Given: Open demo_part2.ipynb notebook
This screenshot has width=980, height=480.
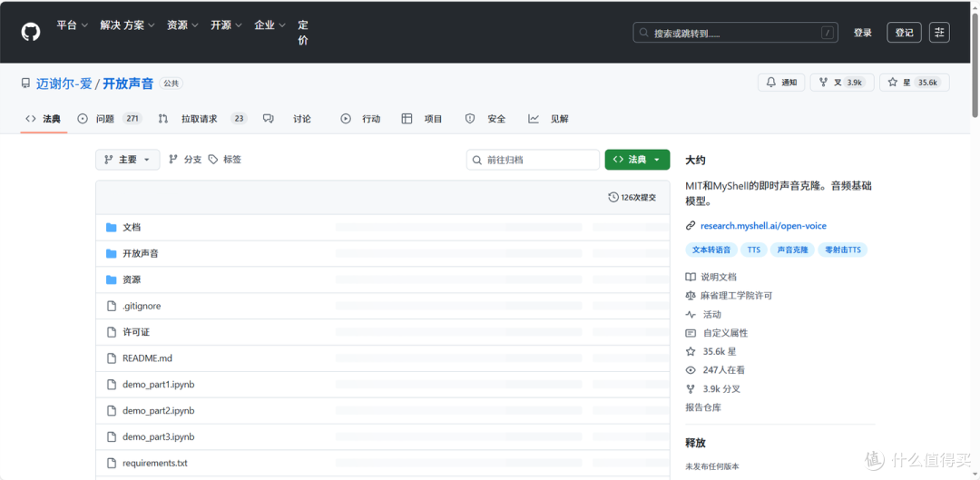Looking at the screenshot, I should [159, 411].
